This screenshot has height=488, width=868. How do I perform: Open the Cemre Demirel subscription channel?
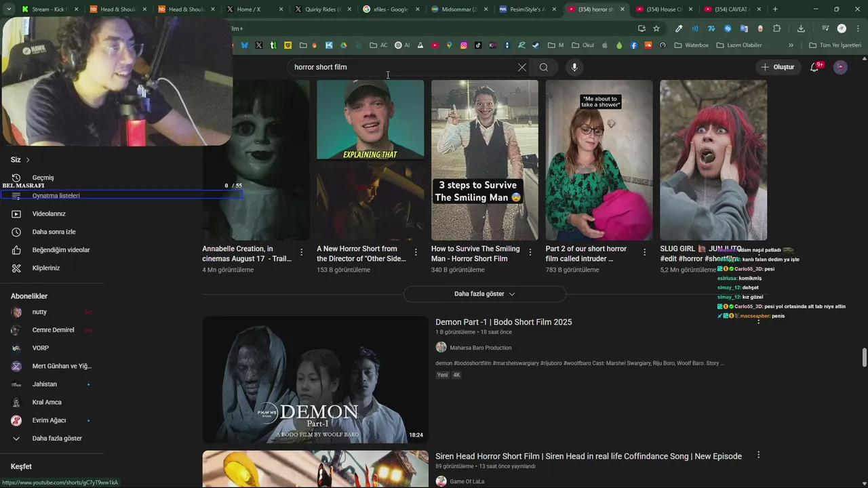pyautogui.click(x=52, y=330)
